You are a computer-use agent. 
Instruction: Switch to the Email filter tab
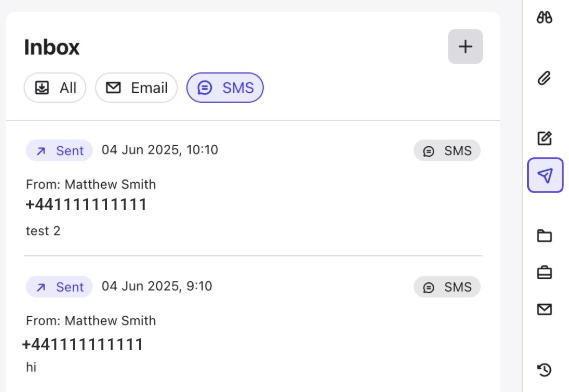coord(136,87)
